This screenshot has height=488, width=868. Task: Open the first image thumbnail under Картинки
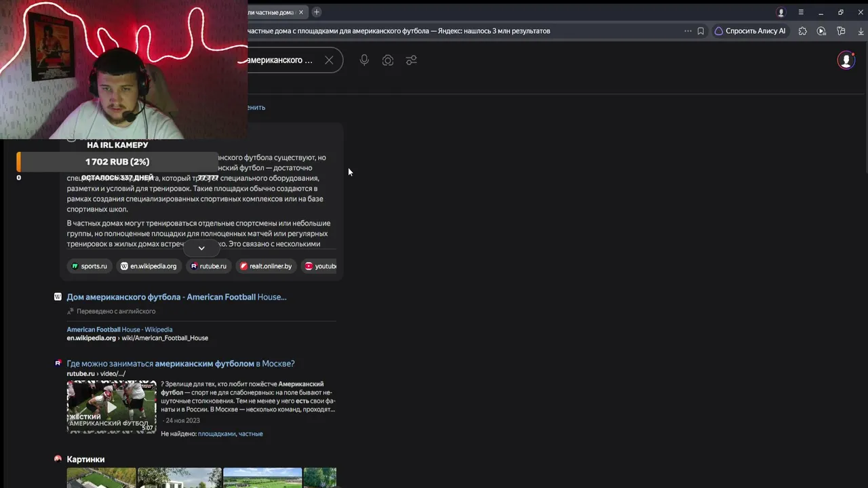click(x=101, y=478)
